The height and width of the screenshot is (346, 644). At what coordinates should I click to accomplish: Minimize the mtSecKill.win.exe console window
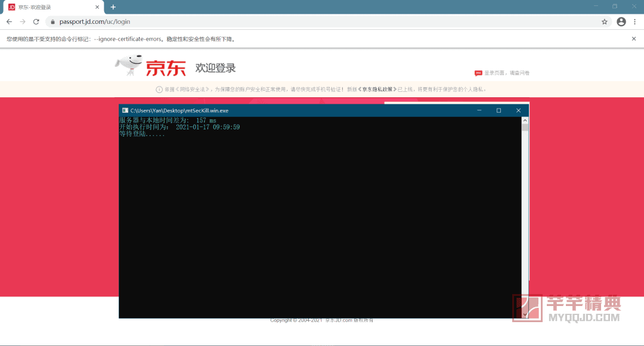pos(479,110)
